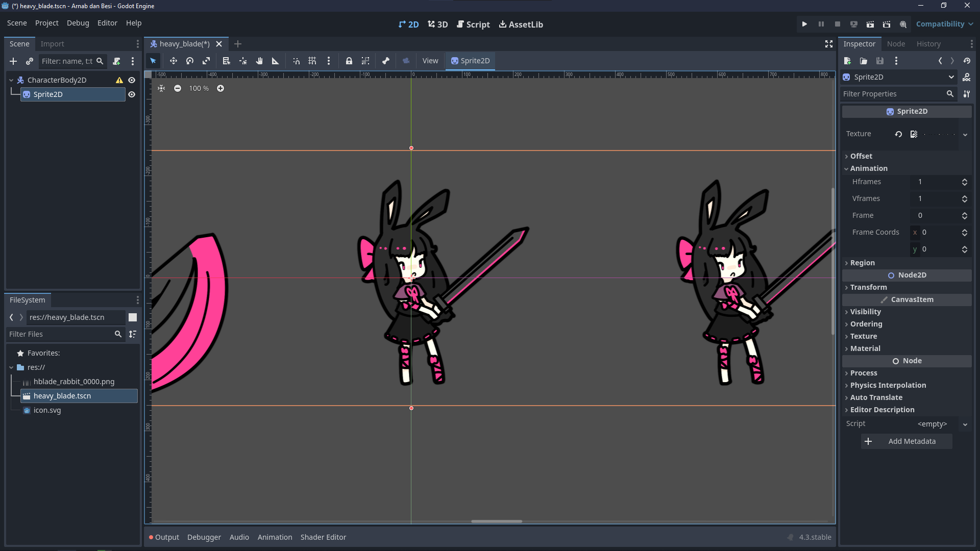Activate the Rotate Mode tool
The width and height of the screenshot is (980, 551).
tap(190, 61)
